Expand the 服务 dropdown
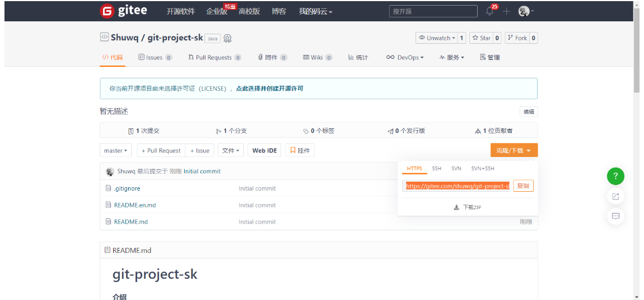Viewport: 644px width, 300px height. [452, 58]
